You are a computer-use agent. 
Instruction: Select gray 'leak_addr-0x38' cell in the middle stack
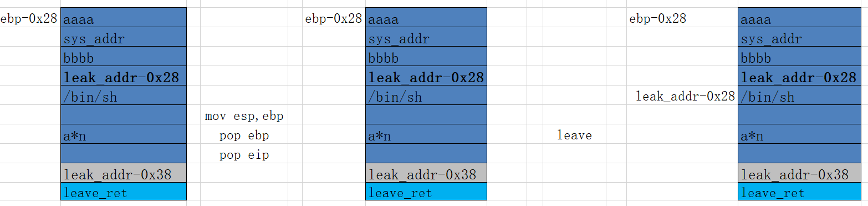426,173
